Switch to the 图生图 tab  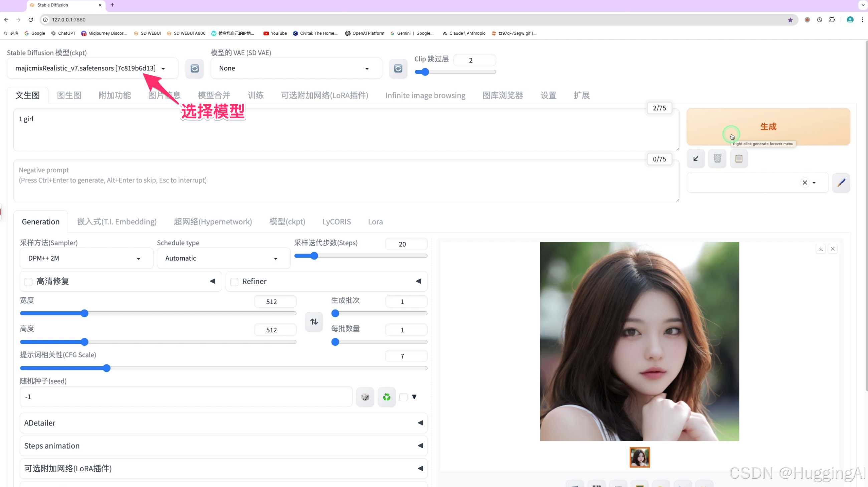click(69, 96)
